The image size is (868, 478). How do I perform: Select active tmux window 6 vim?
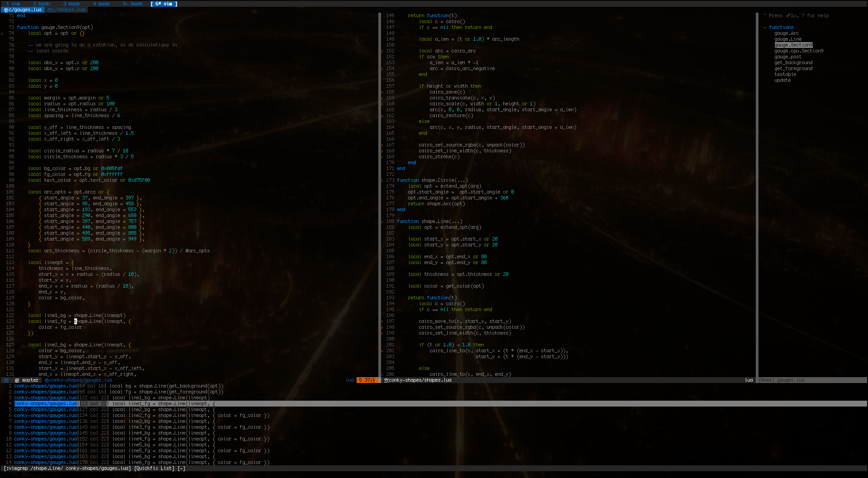[164, 4]
